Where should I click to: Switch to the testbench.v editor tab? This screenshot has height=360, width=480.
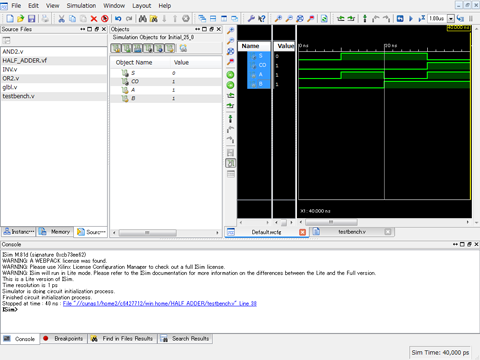tap(352, 232)
